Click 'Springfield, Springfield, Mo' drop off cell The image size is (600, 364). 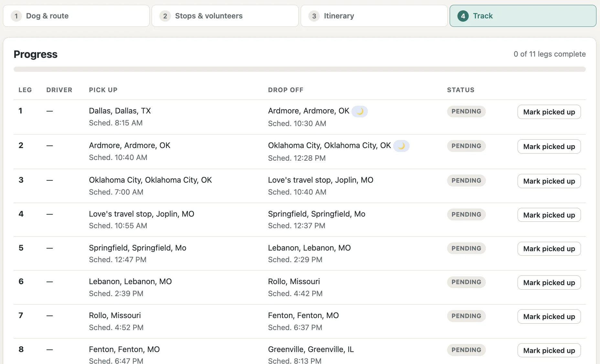click(x=316, y=214)
